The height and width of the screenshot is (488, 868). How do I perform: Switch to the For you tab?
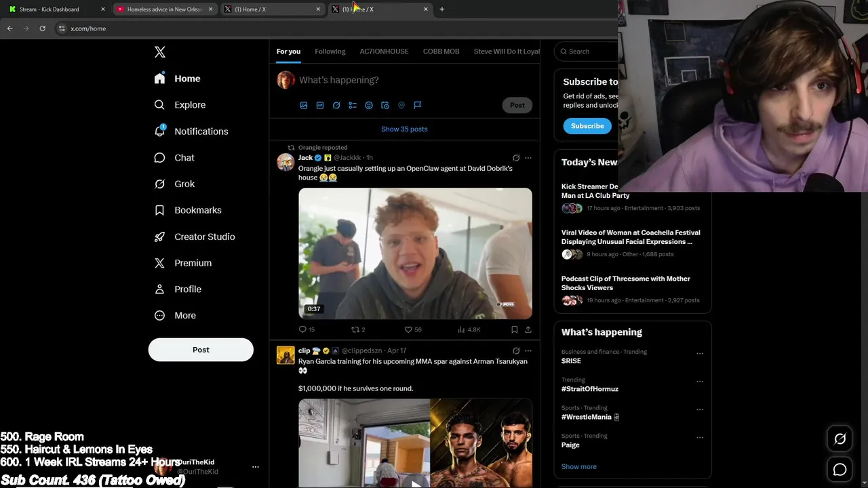(288, 52)
